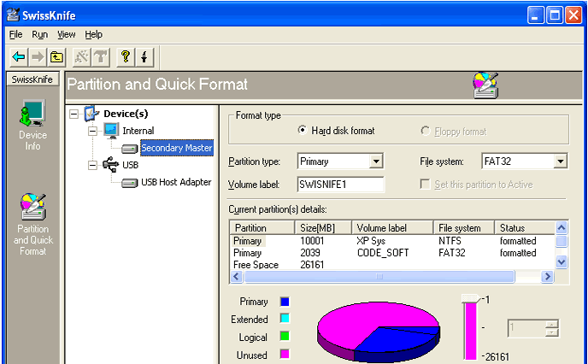Viewport: 588px width, 364px height.
Task: Click the Status column header
Action: [524, 227]
